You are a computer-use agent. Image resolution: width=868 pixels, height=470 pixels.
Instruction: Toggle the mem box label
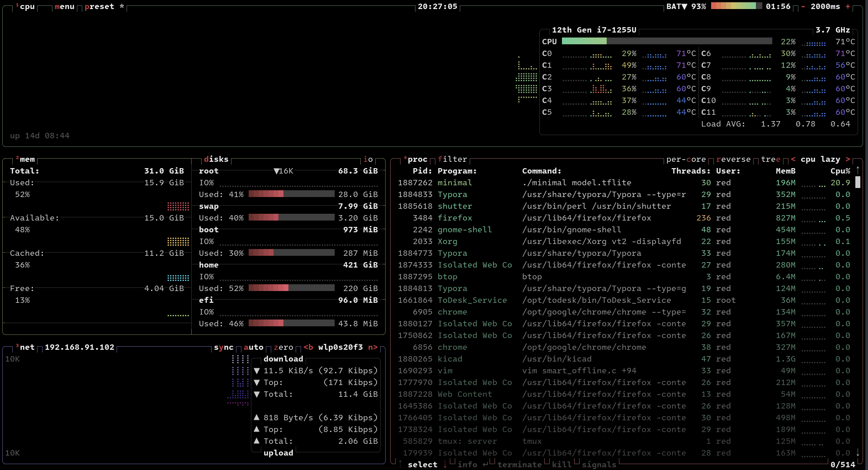pos(25,159)
